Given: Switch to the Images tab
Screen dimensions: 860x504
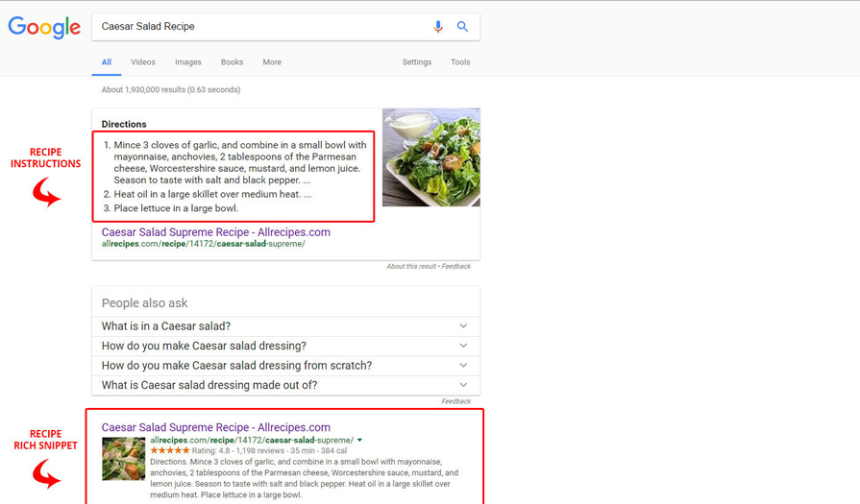Looking at the screenshot, I should (x=187, y=62).
